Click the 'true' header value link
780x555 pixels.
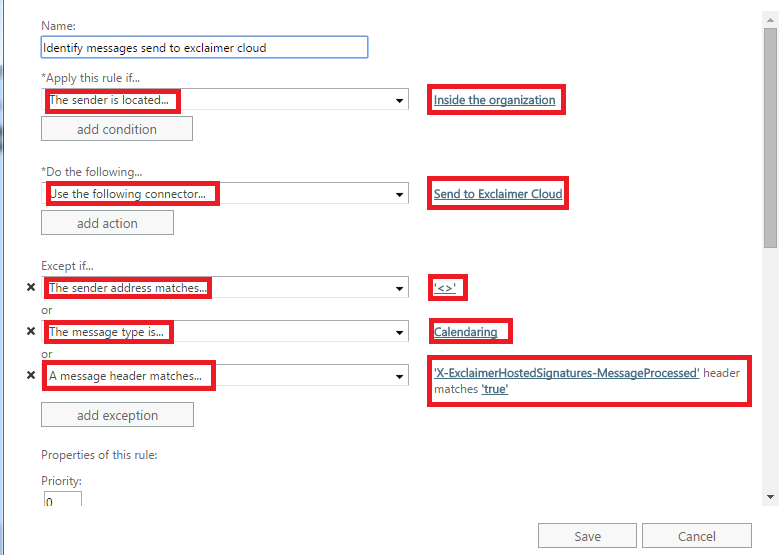coord(495,389)
